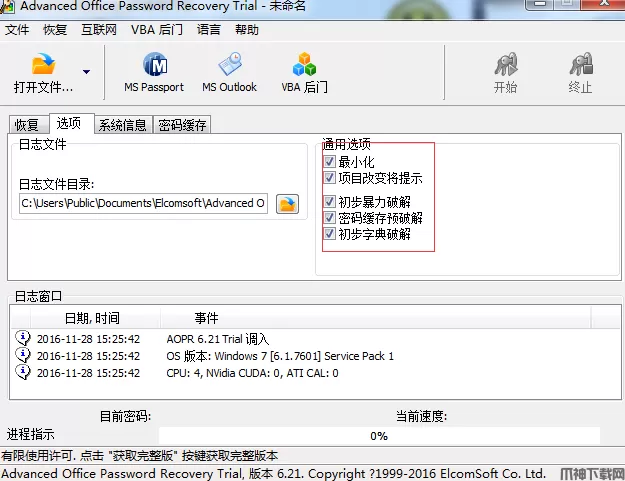Click the info icon of OS 版本 log entry

tap(23, 355)
